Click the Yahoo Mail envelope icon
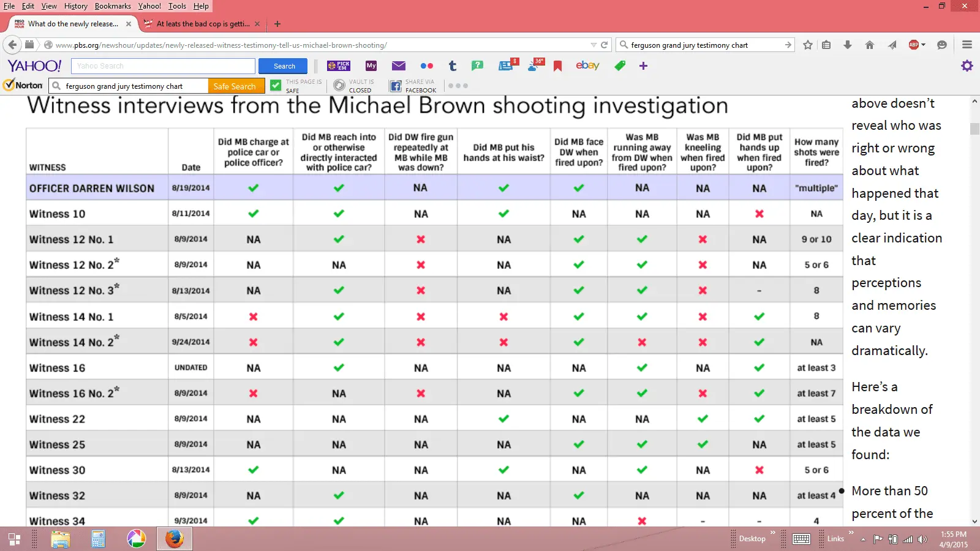 [x=399, y=66]
